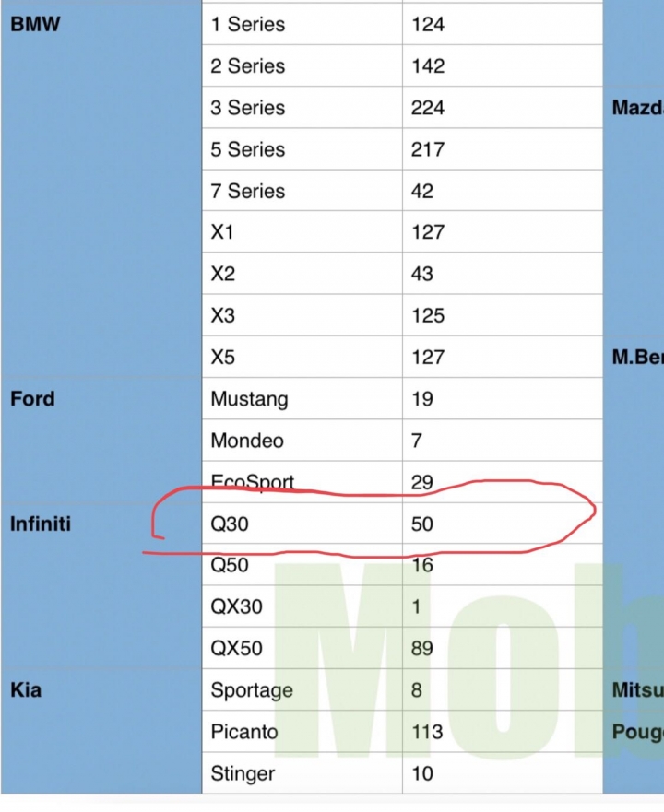Select the 7 Series count 42
664x812 pixels.
[422, 191]
